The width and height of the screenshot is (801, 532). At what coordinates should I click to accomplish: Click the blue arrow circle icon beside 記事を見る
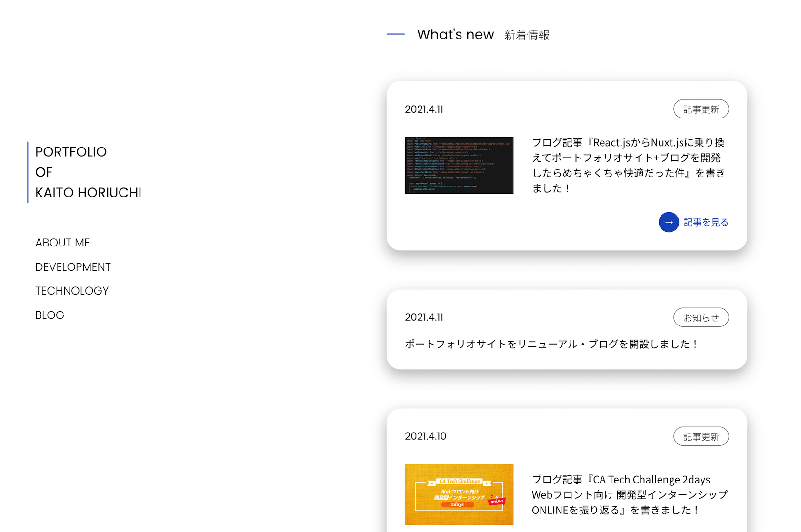[669, 222]
